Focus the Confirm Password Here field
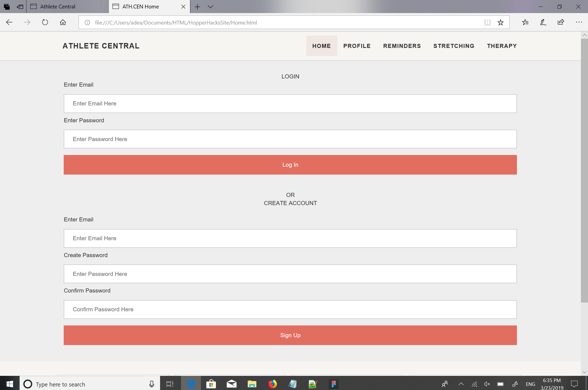Screen dimensions: 588x390 tap(290, 309)
